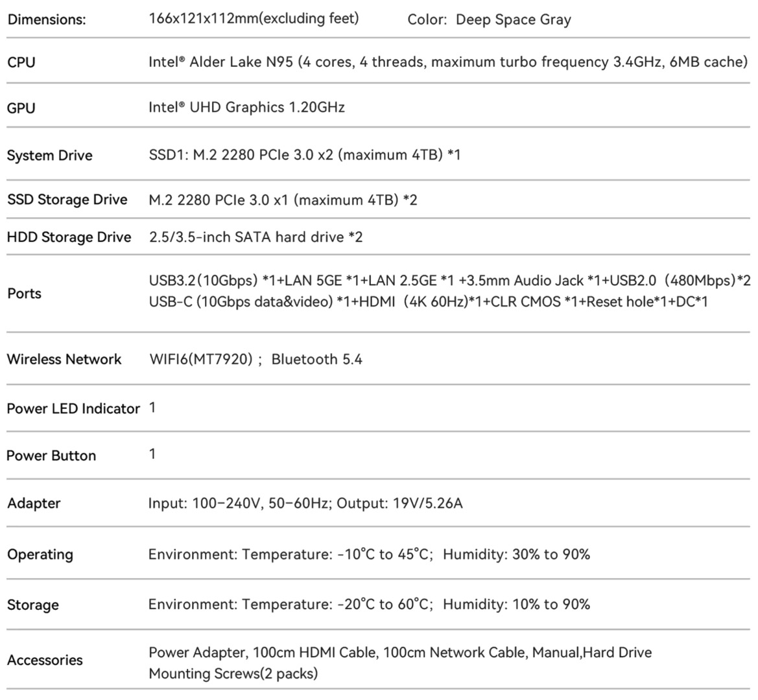Click the SSD Storage Drive label

coord(67,200)
